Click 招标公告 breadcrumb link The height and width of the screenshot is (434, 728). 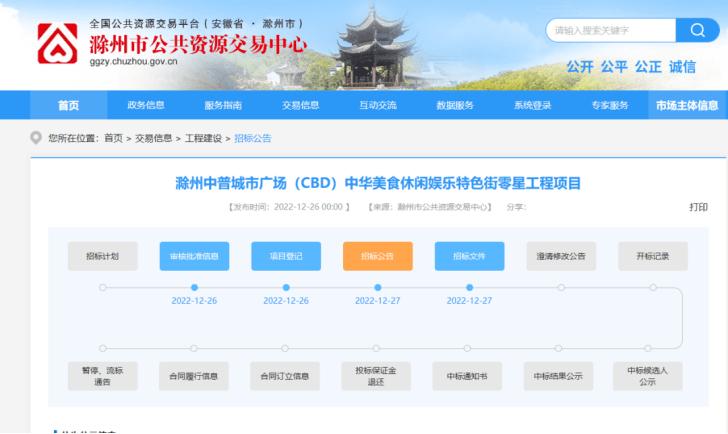tap(253, 138)
